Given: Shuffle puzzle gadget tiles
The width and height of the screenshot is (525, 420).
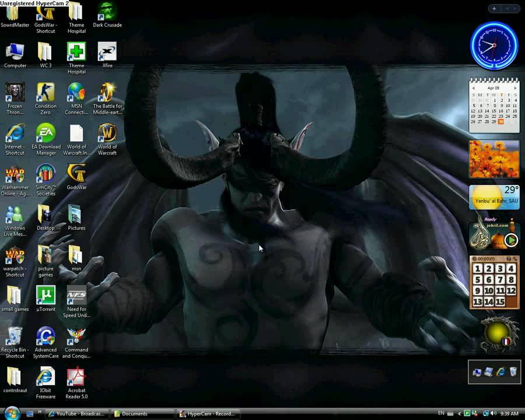Looking at the screenshot, I should click(515, 259).
